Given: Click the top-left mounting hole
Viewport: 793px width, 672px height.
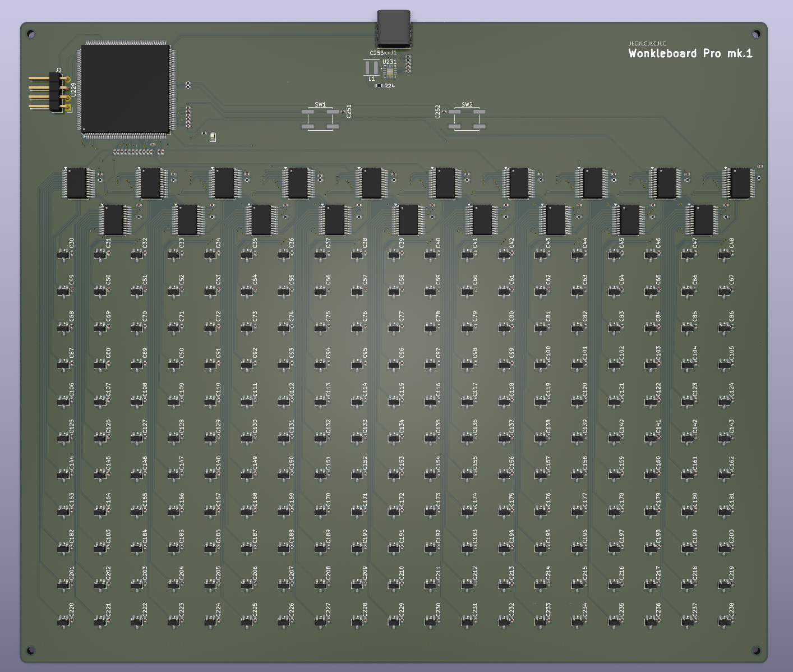Looking at the screenshot, I should (31, 34).
